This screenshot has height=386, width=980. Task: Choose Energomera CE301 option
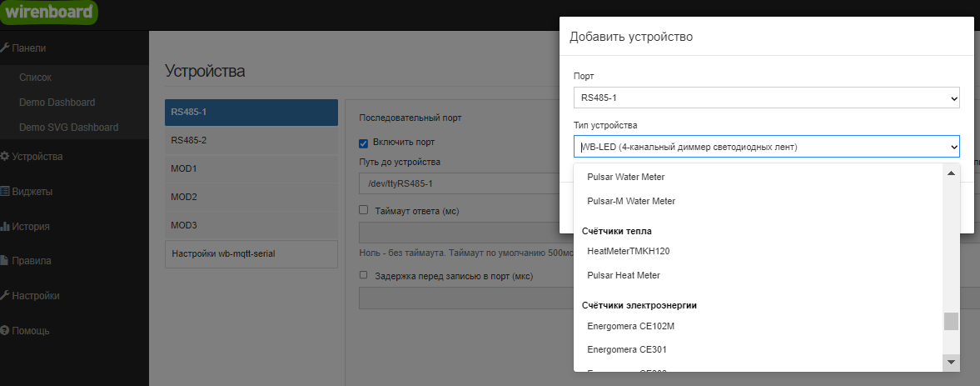(x=626, y=349)
